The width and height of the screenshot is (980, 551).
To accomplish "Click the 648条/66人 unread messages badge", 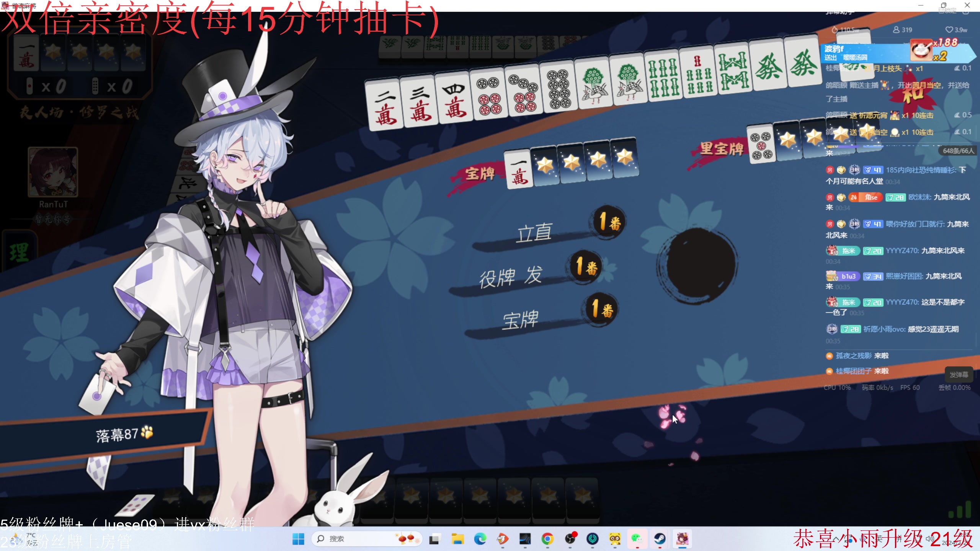I will point(958,151).
